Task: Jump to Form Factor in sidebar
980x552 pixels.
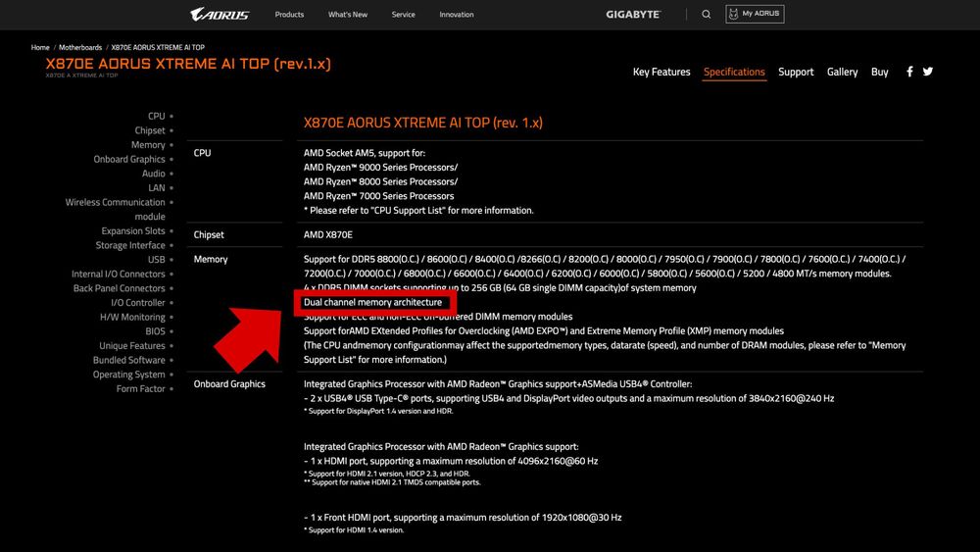Action: click(140, 389)
